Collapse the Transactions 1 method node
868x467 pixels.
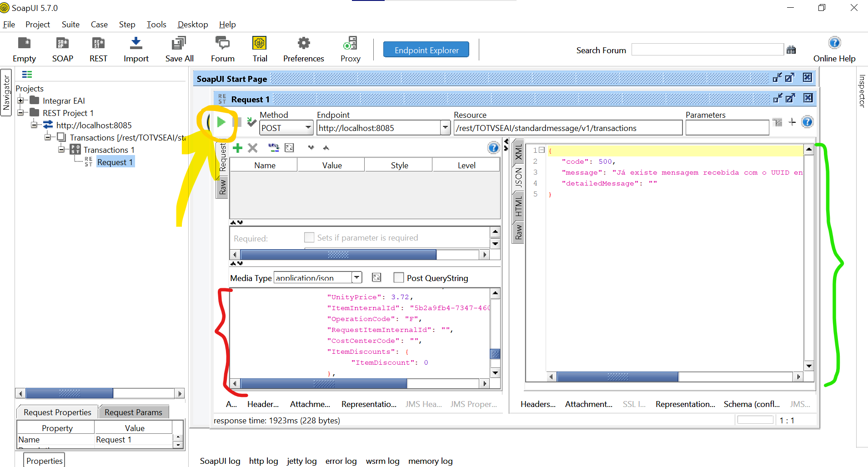click(x=61, y=150)
